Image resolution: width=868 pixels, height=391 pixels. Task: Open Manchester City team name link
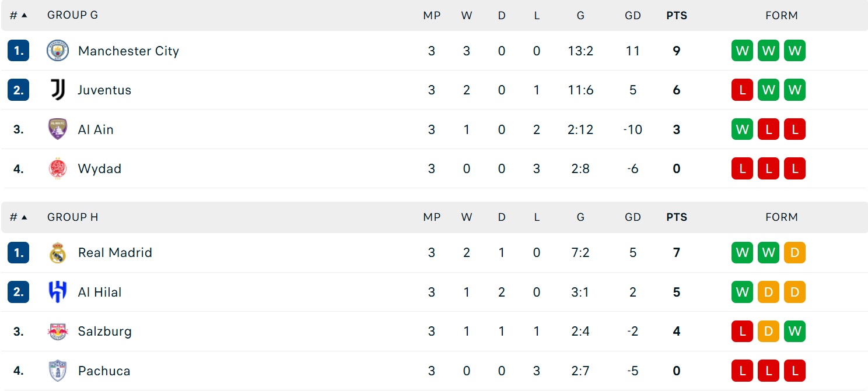click(128, 51)
